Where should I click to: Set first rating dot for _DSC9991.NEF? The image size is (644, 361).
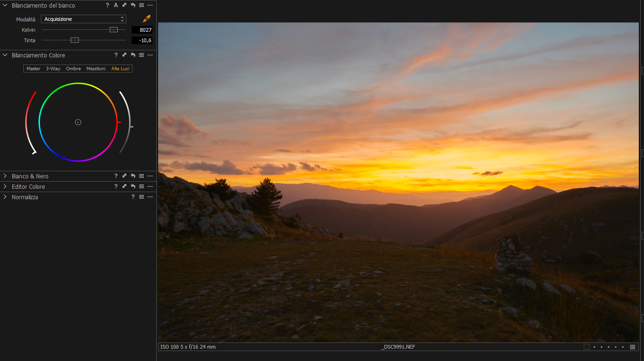click(594, 347)
